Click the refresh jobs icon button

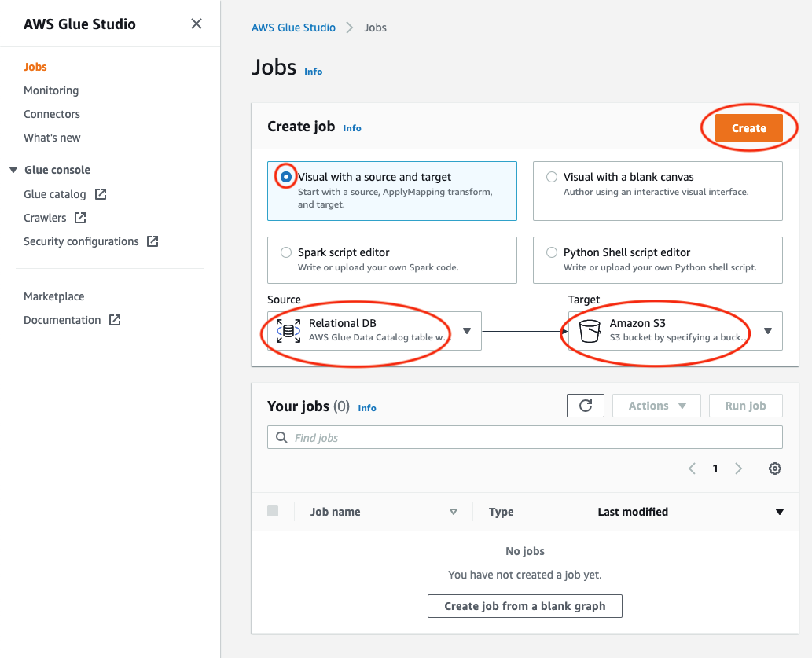[x=585, y=406]
